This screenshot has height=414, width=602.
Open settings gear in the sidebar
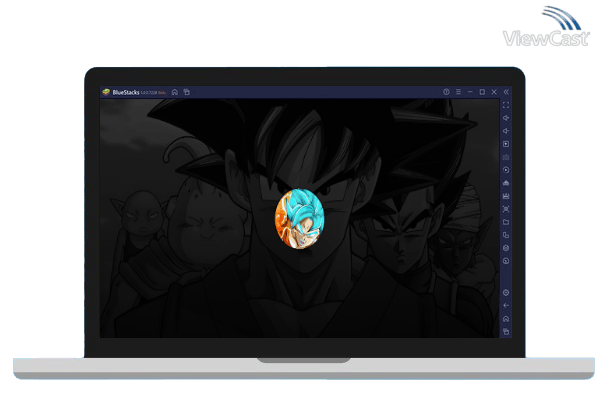coord(506,293)
